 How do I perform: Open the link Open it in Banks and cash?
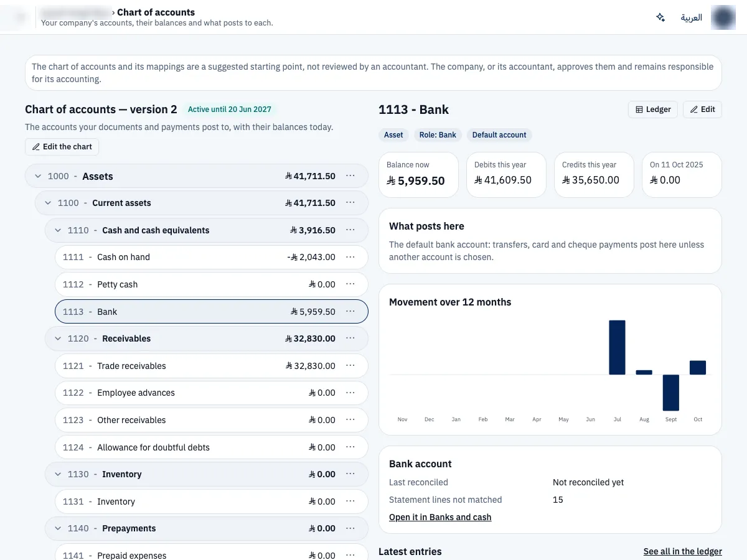point(440,517)
